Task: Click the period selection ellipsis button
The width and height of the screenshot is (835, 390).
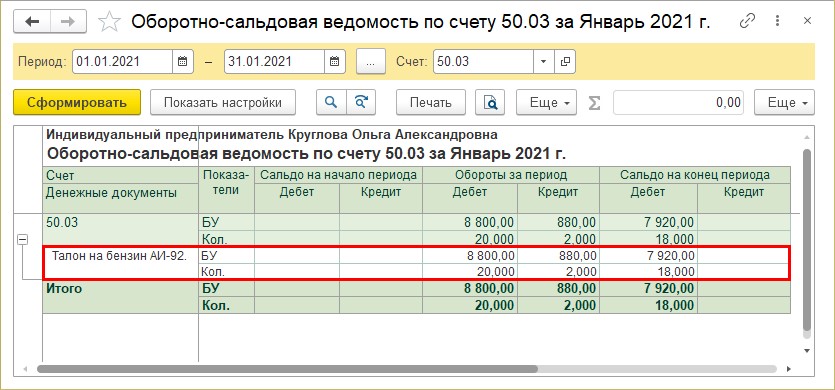Action: tap(371, 61)
